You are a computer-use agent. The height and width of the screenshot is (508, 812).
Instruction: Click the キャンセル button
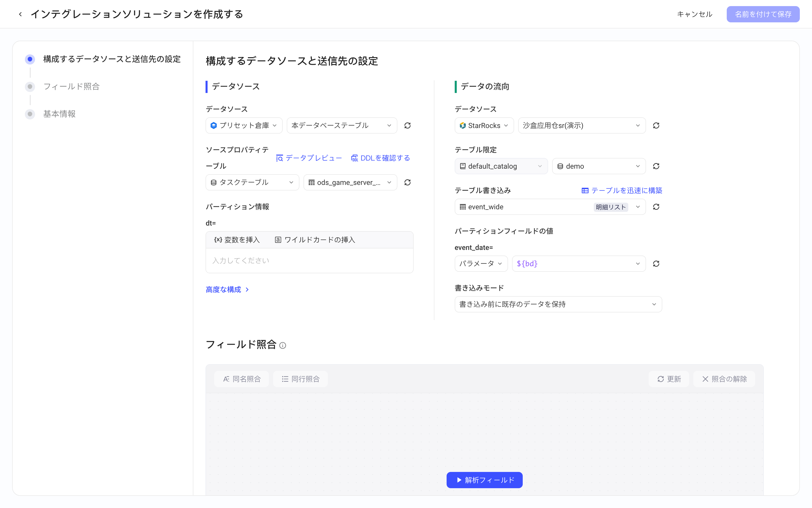[x=695, y=14]
